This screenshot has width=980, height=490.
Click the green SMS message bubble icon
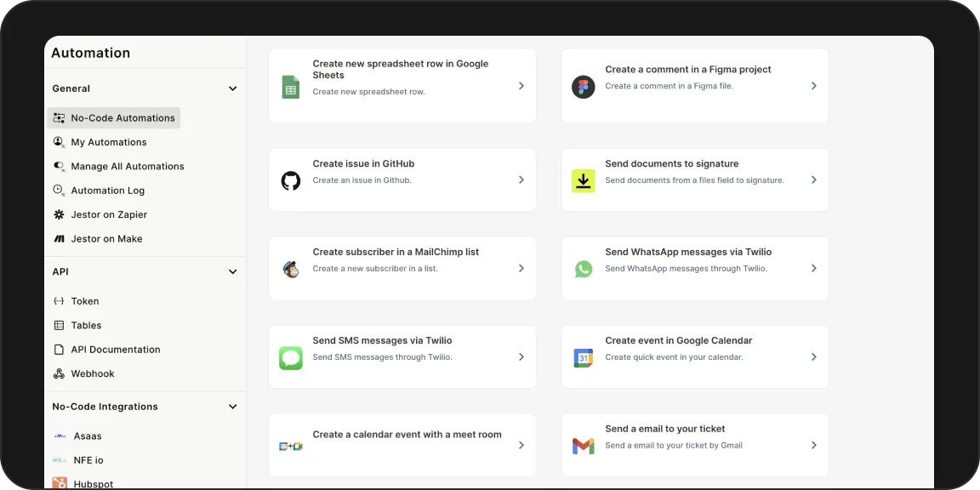pos(291,358)
